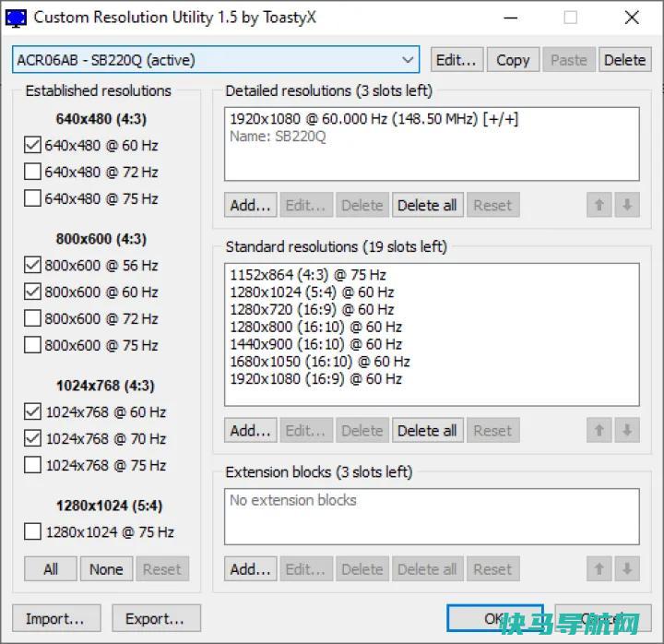Screen dimensions: 664x644
Task: Click Delete under Standard resolutions
Action: click(362, 431)
